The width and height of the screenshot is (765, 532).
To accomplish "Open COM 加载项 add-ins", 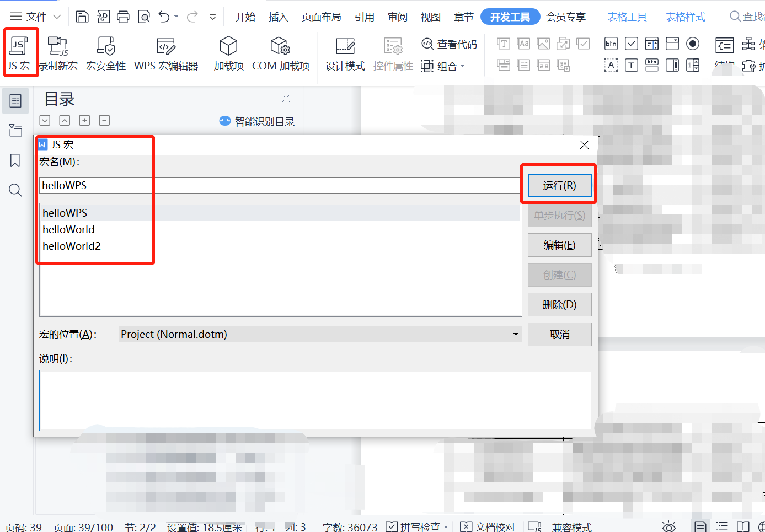I will (x=280, y=53).
